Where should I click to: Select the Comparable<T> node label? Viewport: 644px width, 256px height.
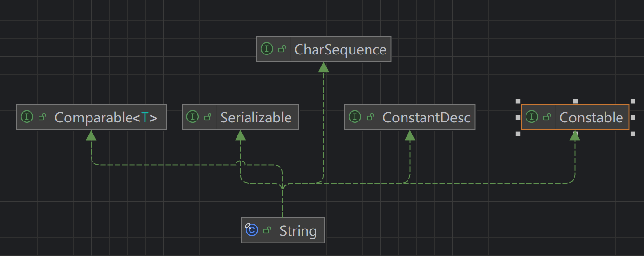click(x=106, y=118)
